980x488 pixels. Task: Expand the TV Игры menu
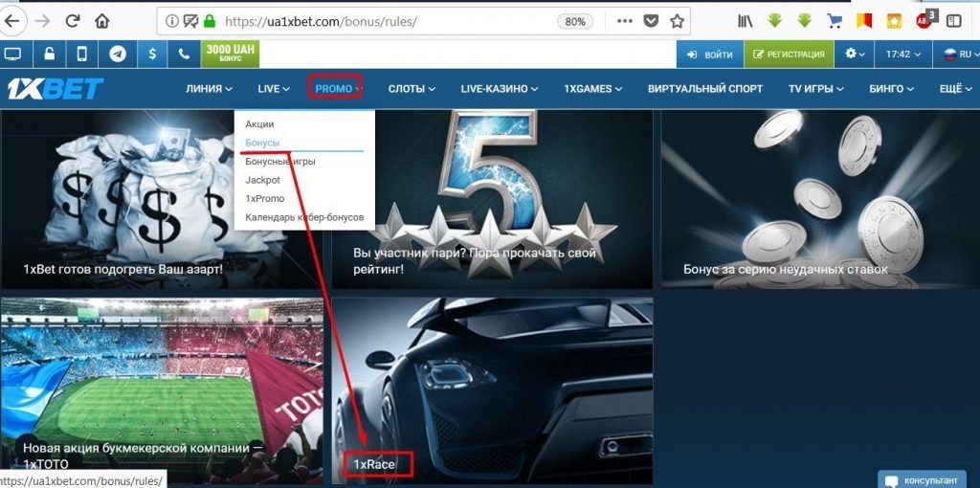tap(815, 89)
